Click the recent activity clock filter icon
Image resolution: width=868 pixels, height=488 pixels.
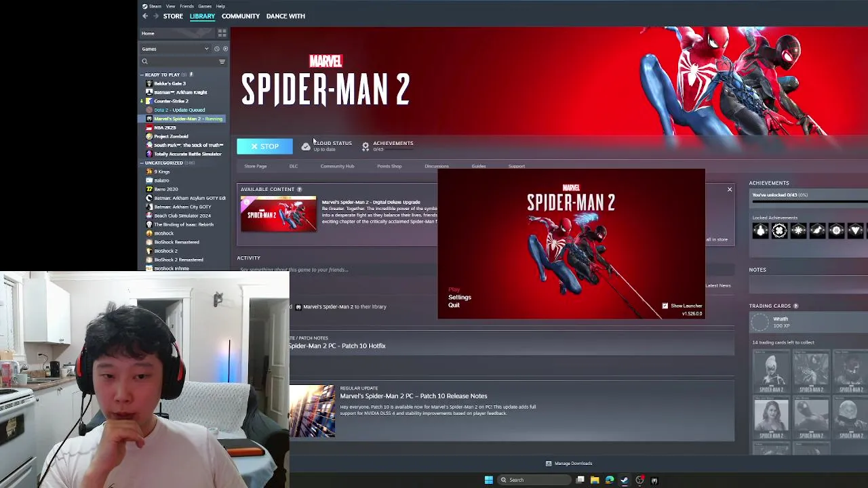[x=217, y=49]
